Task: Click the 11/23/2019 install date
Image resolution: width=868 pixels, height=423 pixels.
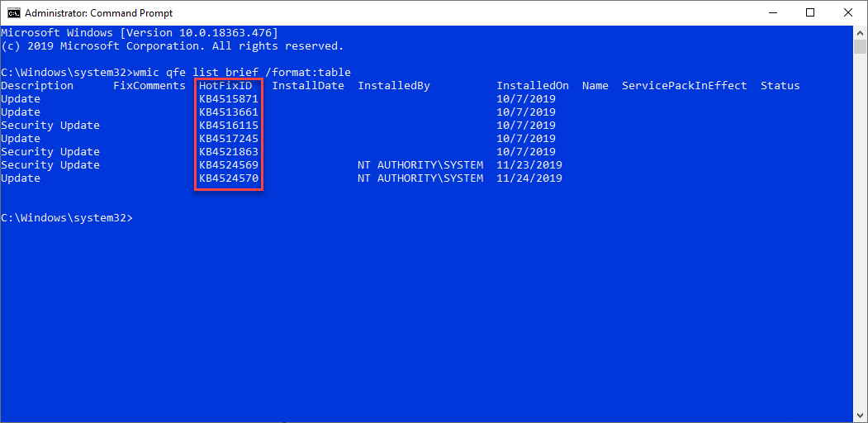Action: click(x=529, y=165)
